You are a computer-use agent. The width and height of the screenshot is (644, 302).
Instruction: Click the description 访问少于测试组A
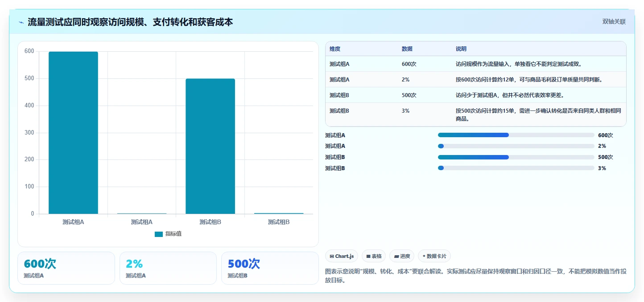pos(510,95)
